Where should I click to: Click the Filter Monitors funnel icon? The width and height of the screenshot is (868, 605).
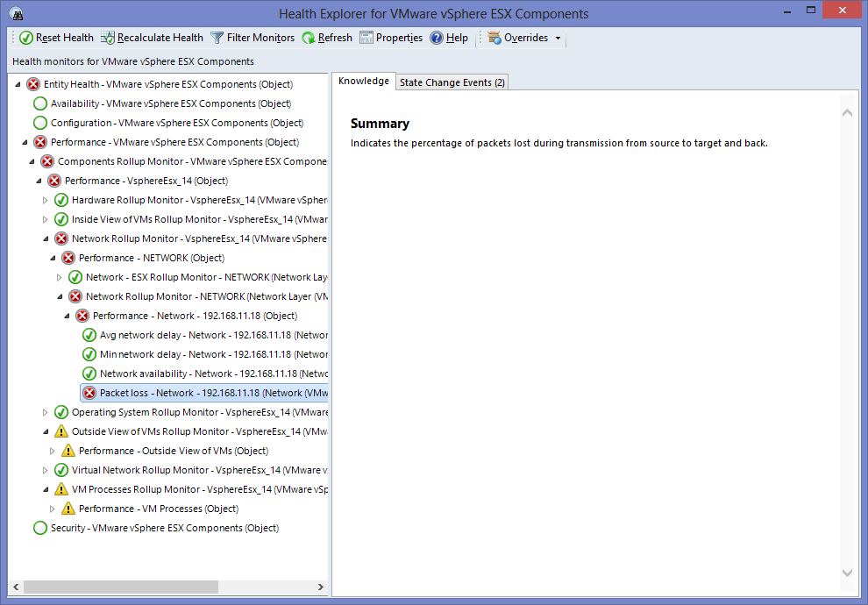click(x=217, y=38)
